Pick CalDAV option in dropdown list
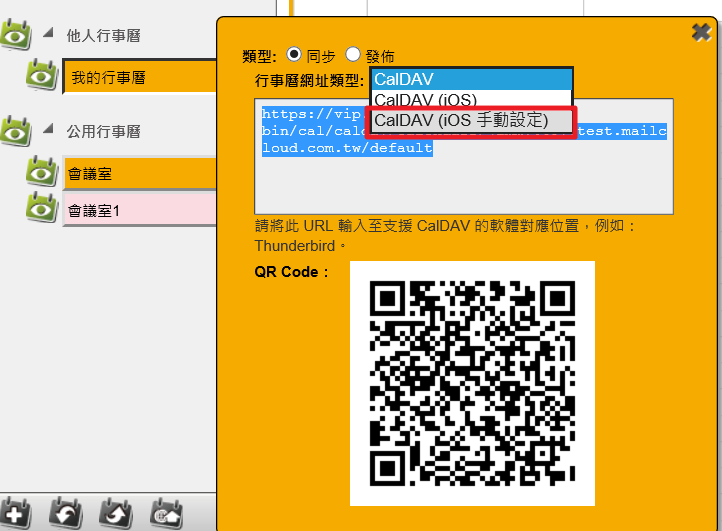722x531 pixels. coord(472,79)
